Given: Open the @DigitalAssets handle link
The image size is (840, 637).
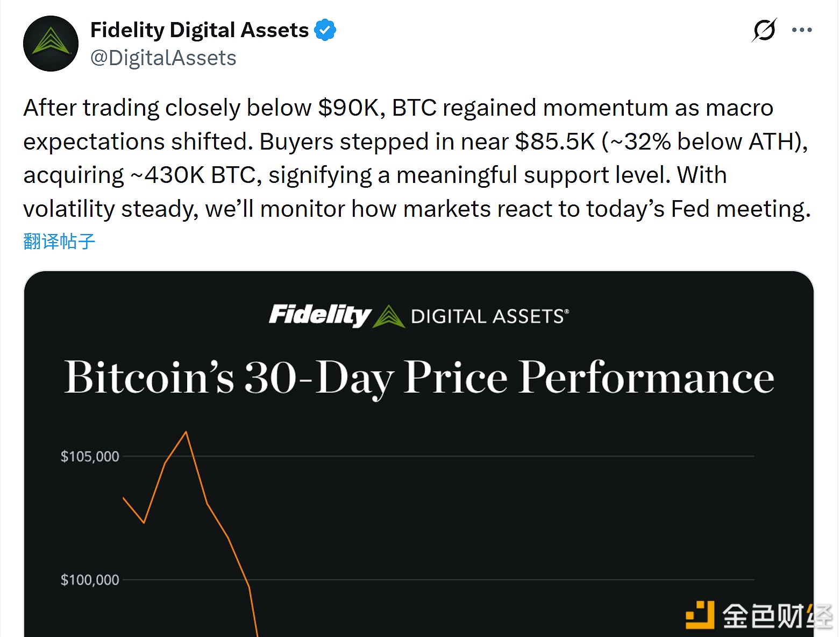Looking at the screenshot, I should 163,58.
